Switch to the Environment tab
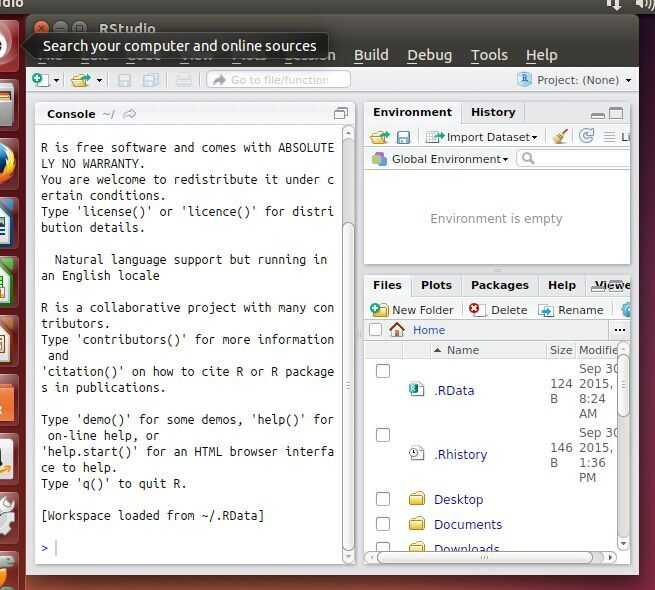This screenshot has width=655, height=590. point(412,112)
